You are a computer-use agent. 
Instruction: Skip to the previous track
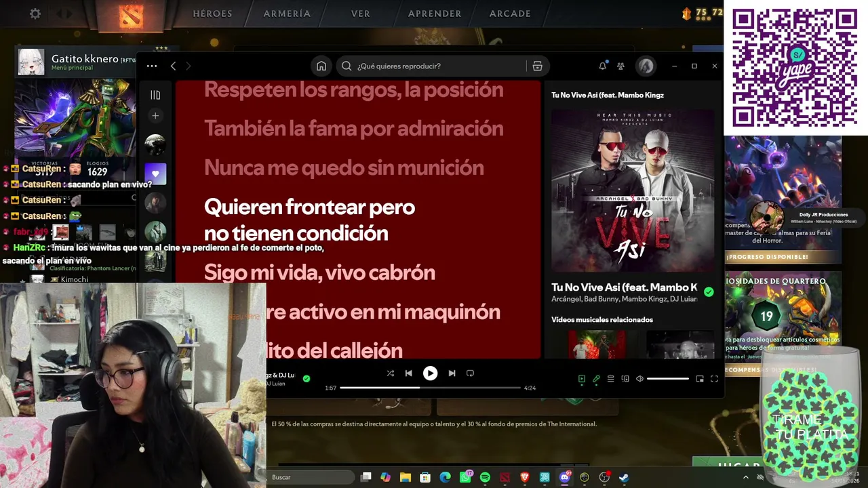coord(408,373)
